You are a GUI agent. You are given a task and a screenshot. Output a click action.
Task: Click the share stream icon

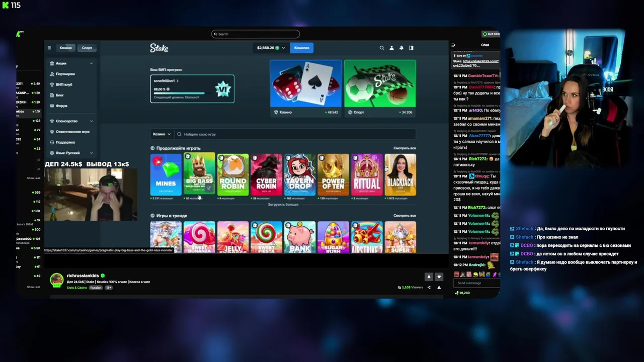coord(429,288)
